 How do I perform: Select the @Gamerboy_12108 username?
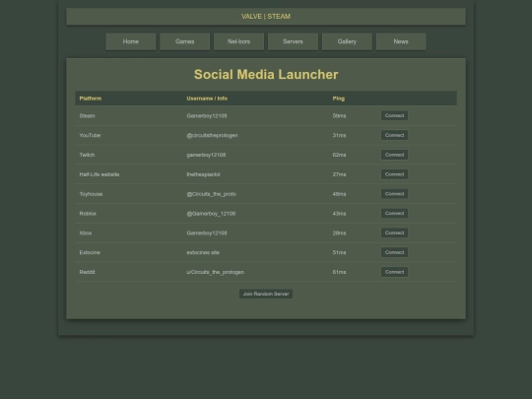point(211,214)
